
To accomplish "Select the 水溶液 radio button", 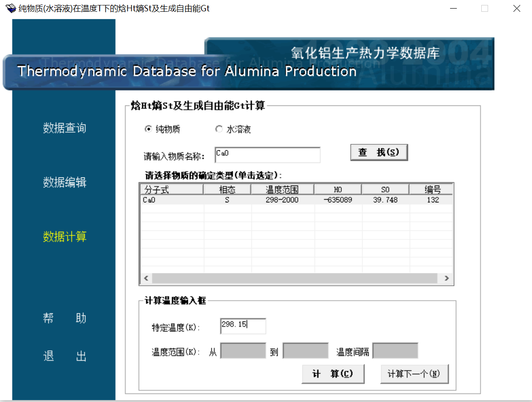I will click(219, 129).
